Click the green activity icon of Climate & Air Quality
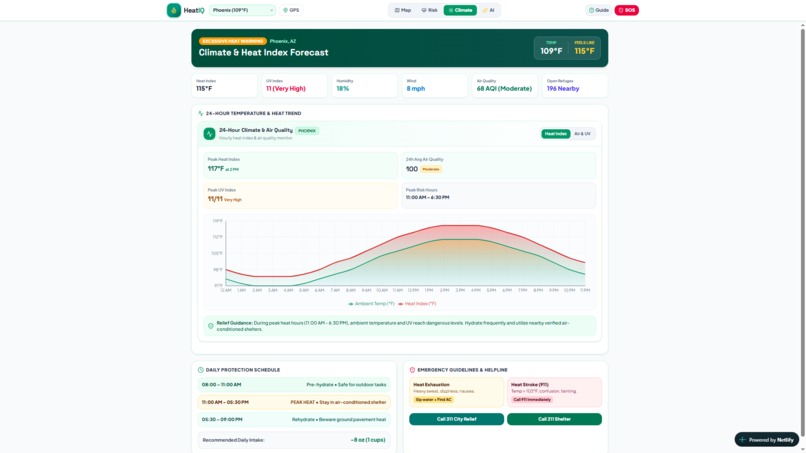The height and width of the screenshot is (453, 806). (209, 134)
